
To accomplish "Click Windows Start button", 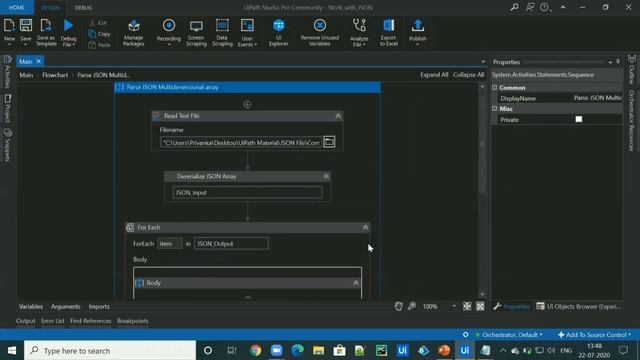I will click(x=12, y=351).
